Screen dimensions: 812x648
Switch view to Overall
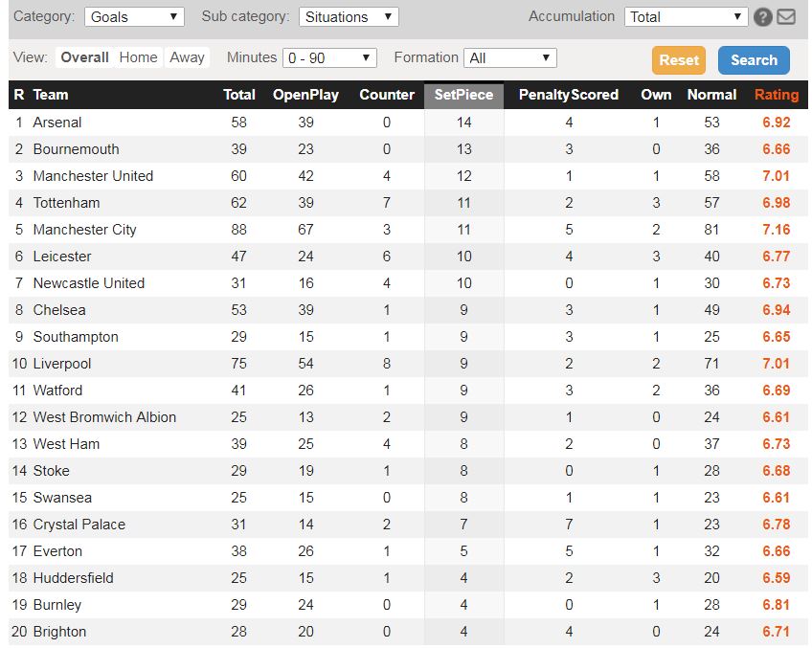point(84,56)
